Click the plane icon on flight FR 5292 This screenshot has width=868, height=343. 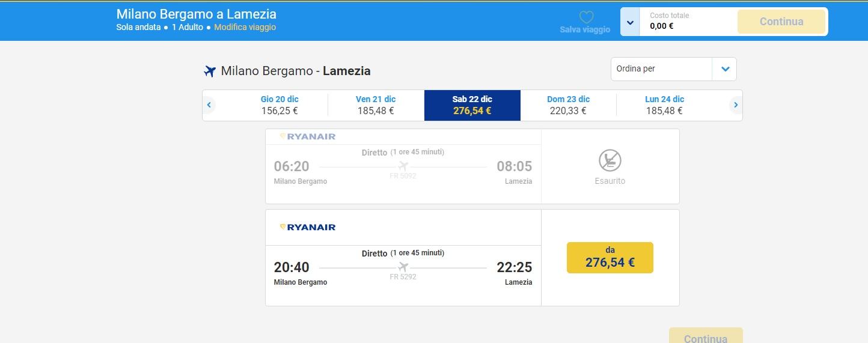[x=403, y=267]
